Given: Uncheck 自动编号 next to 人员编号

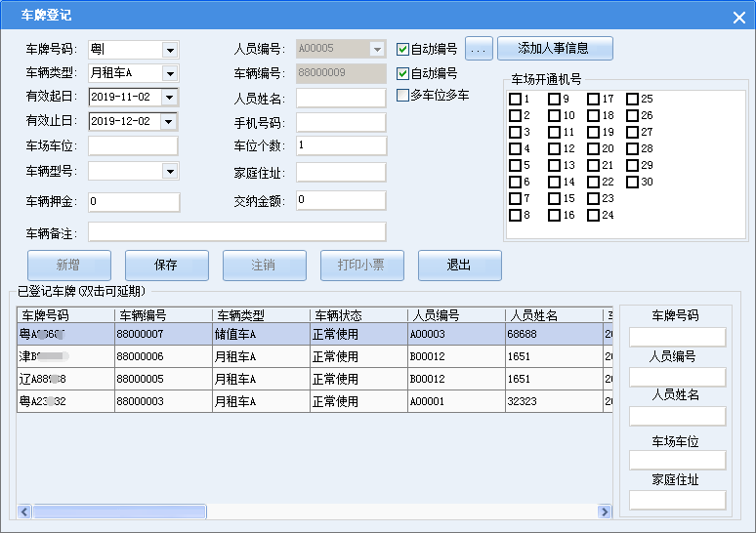Looking at the screenshot, I should [x=402, y=49].
